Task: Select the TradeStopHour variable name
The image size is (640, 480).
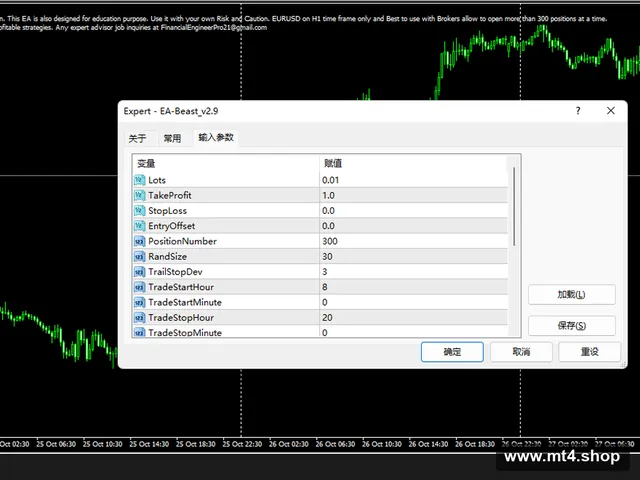Action: 181,318
